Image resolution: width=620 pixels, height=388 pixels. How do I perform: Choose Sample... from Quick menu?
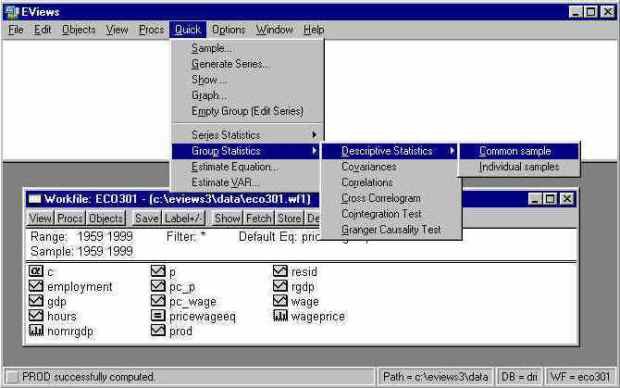pos(248,48)
